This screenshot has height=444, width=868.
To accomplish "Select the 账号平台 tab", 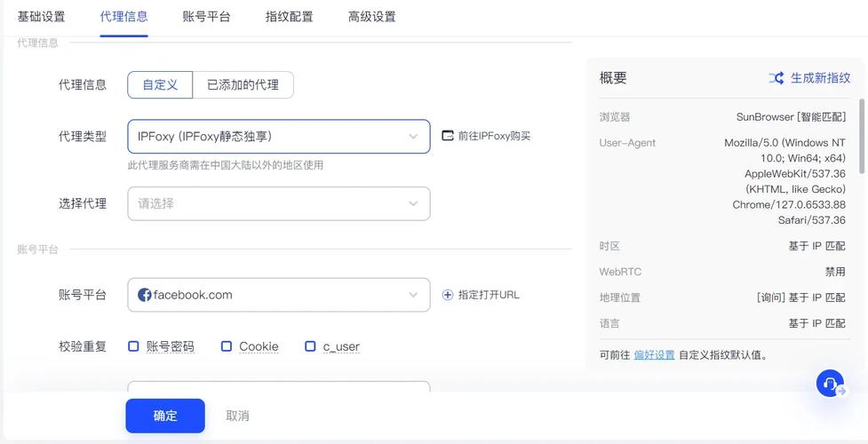I will coord(206,17).
